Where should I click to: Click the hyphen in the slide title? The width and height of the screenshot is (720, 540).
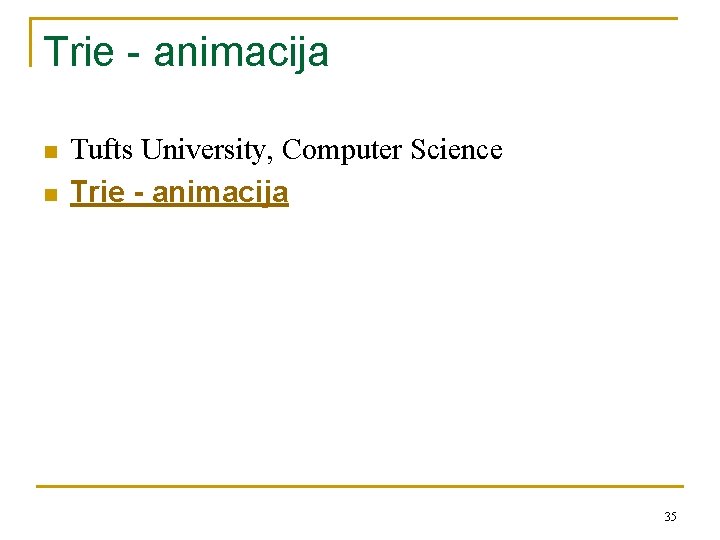[x=134, y=54]
